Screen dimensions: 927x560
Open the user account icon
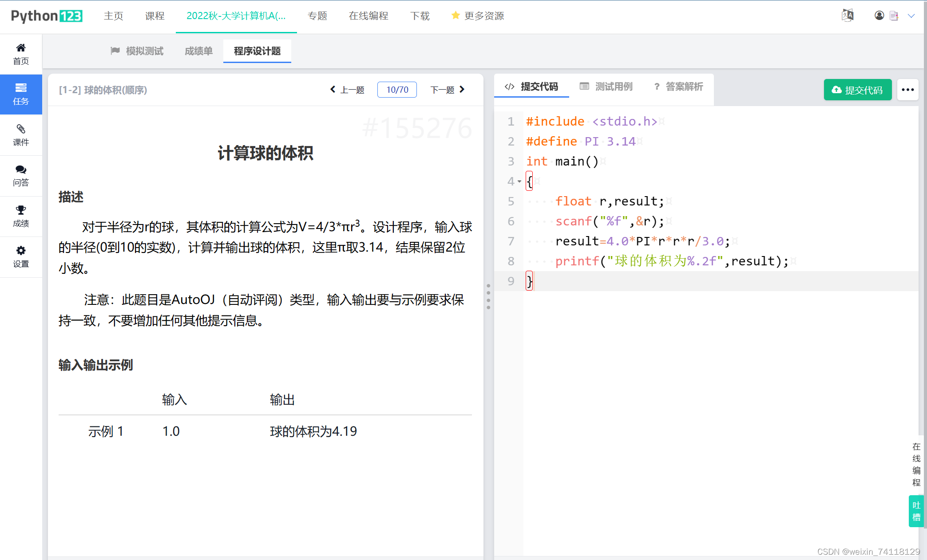879,16
